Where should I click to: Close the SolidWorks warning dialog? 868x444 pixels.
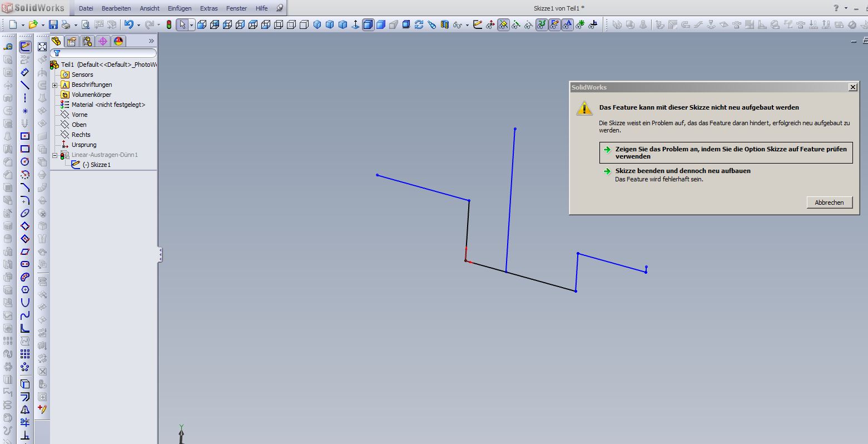pyautogui.click(x=853, y=87)
